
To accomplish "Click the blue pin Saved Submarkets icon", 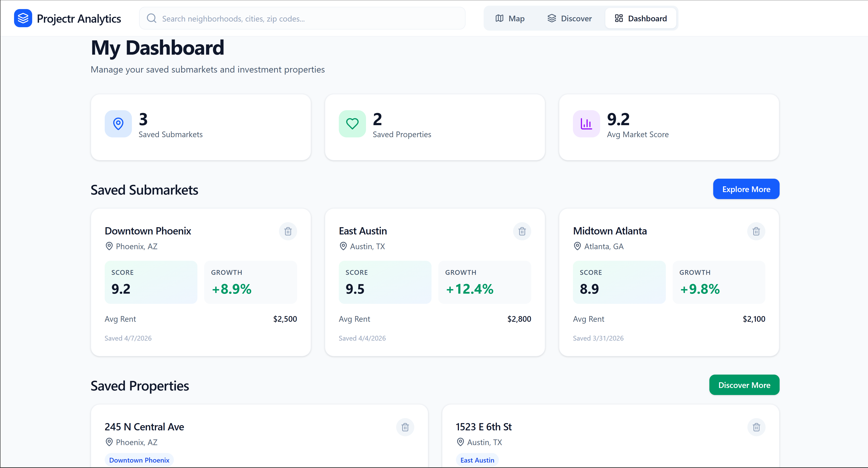I will pos(118,124).
